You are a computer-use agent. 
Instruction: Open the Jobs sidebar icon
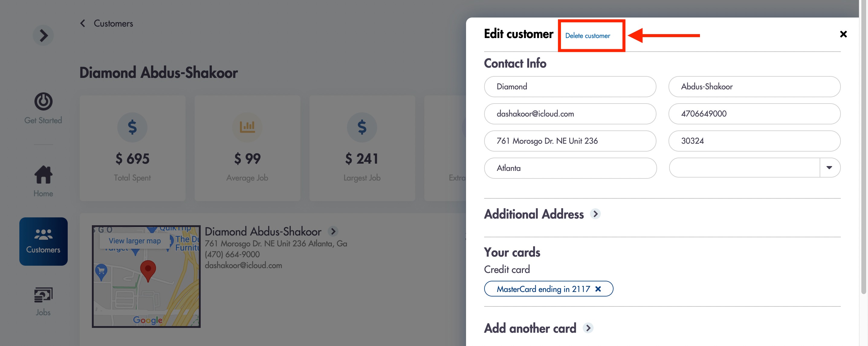(x=43, y=295)
